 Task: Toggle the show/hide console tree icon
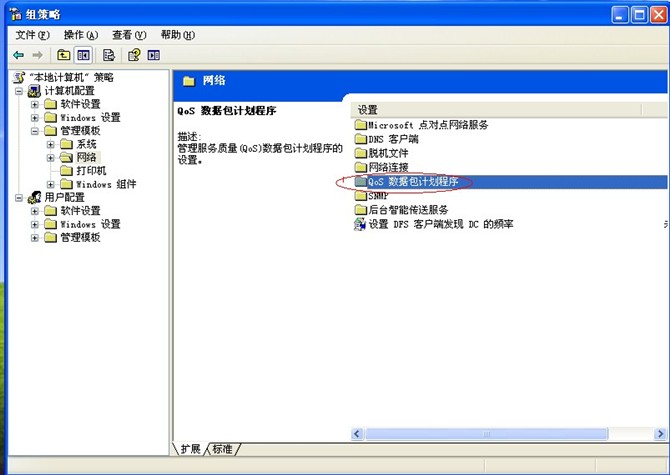(x=83, y=55)
